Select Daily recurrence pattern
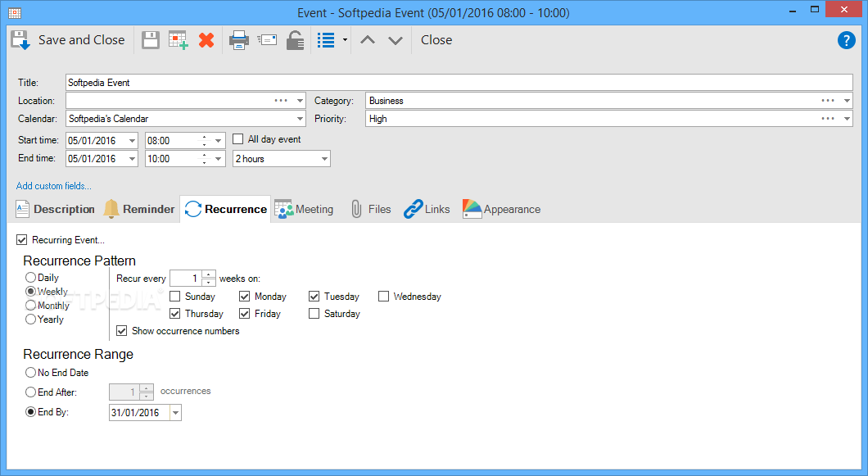868x476 pixels. point(30,278)
